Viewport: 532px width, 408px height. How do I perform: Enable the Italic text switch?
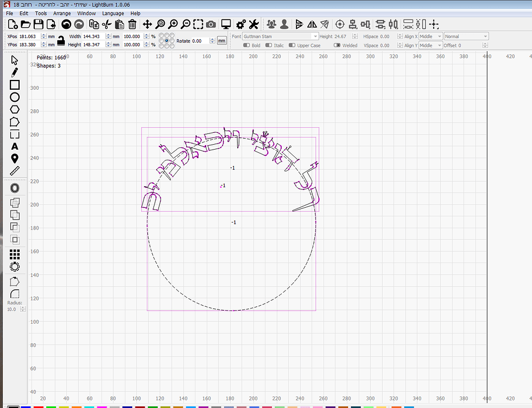click(269, 46)
